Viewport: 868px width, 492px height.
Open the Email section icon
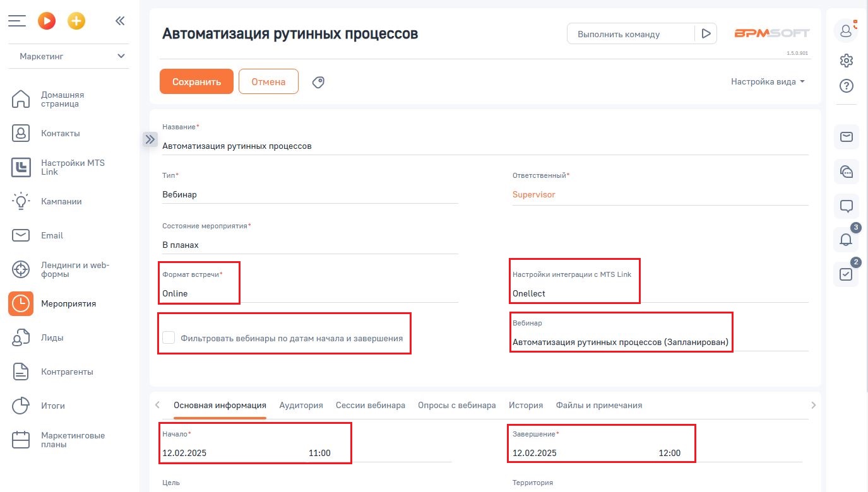coord(51,235)
